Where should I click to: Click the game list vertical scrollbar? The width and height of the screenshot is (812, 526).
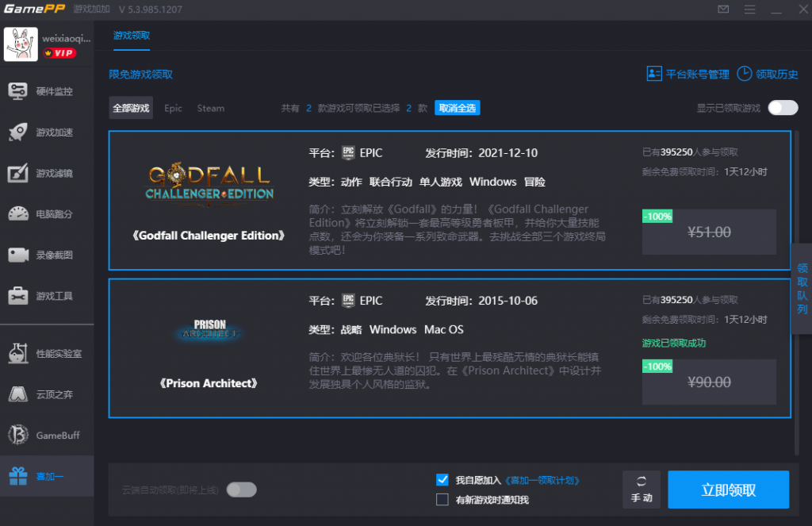797,293
